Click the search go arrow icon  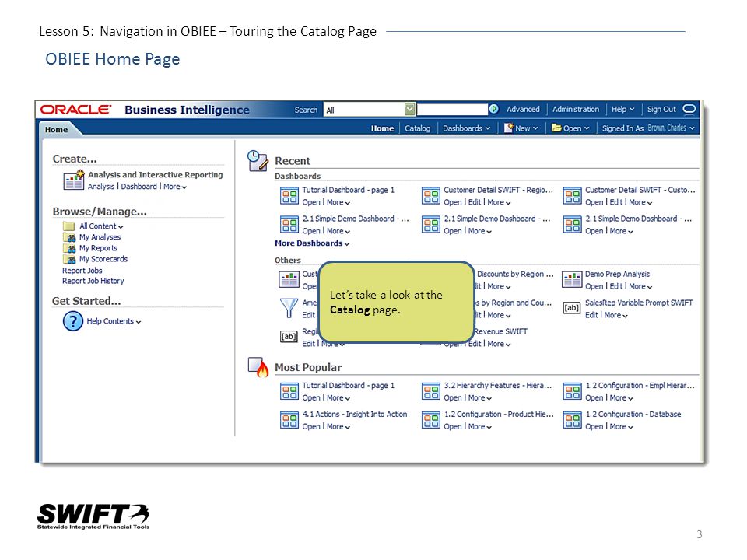[x=494, y=109]
